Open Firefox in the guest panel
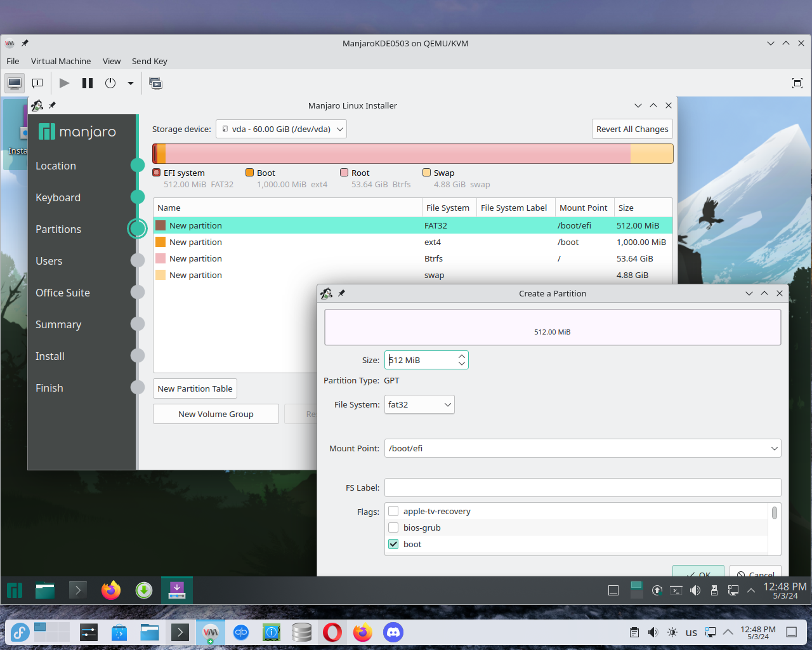 111,590
